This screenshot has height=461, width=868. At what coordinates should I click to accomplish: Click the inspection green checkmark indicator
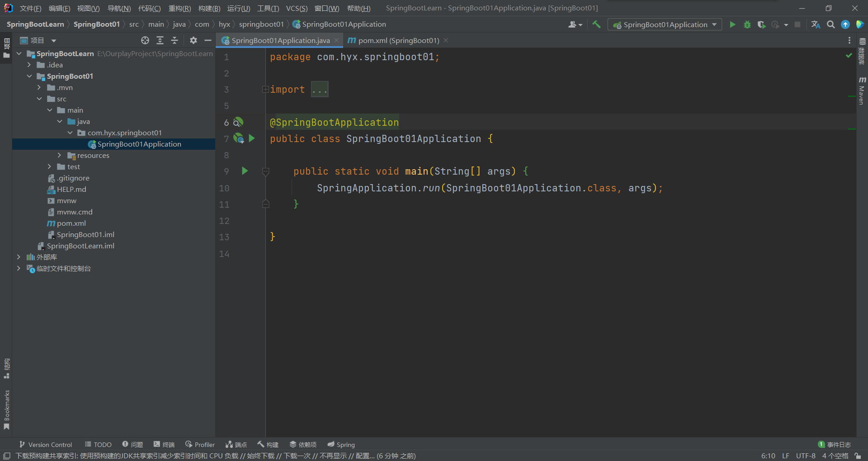[849, 55]
